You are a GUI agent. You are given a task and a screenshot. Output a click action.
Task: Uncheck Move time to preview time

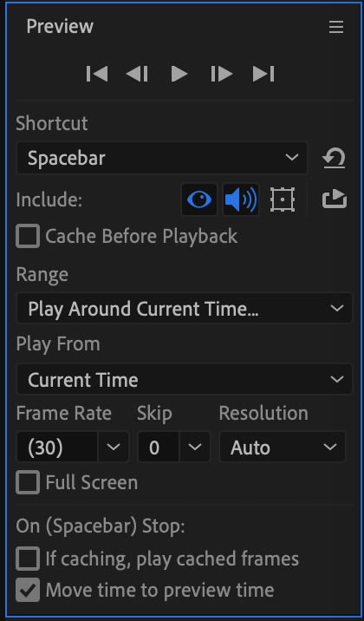click(x=28, y=590)
